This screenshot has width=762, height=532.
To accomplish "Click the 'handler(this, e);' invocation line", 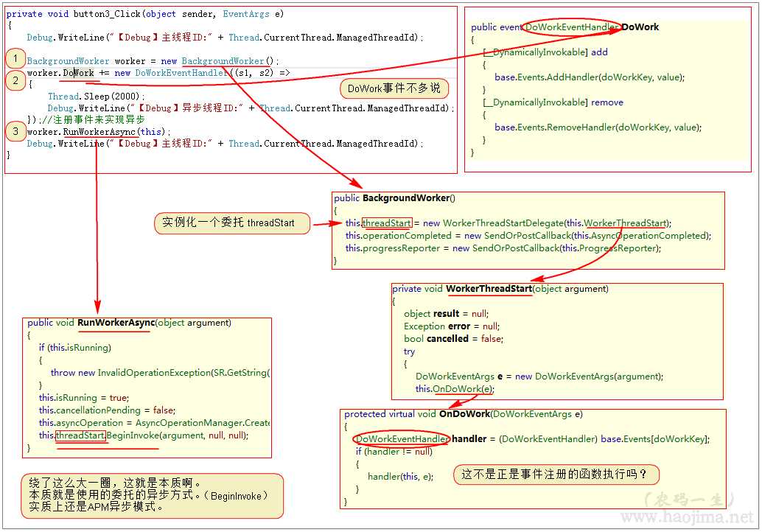I will click(x=400, y=477).
